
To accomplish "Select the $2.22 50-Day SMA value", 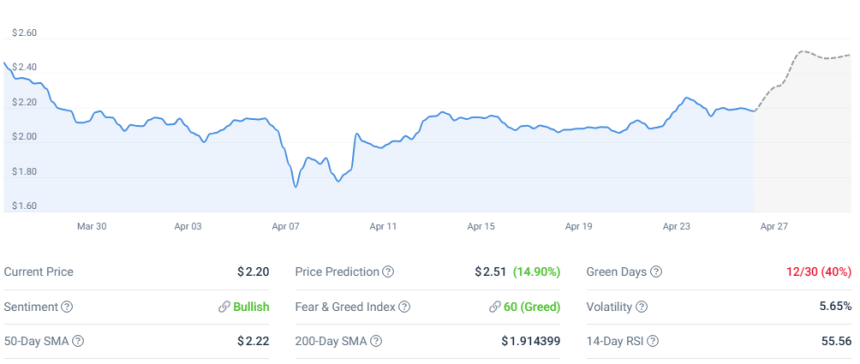I will 253,341.
